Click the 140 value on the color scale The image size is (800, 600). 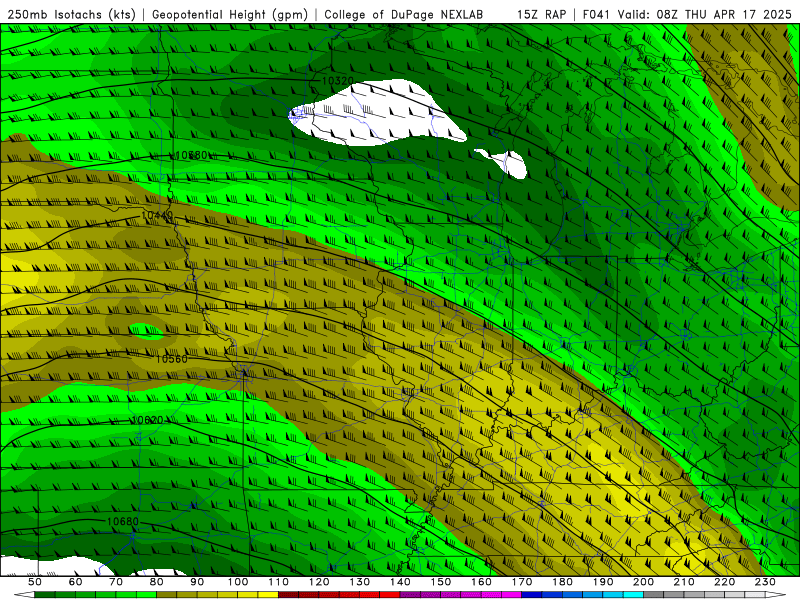click(x=400, y=582)
